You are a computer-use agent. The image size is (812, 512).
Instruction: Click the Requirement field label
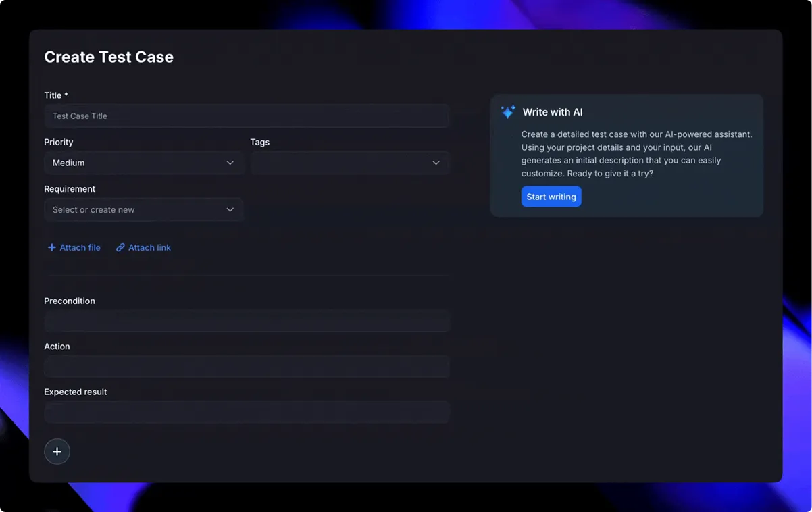point(70,189)
